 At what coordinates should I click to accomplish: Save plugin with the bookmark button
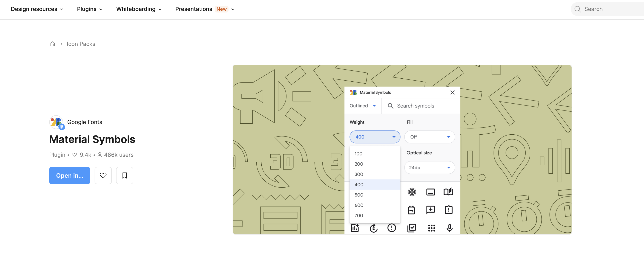tap(124, 175)
